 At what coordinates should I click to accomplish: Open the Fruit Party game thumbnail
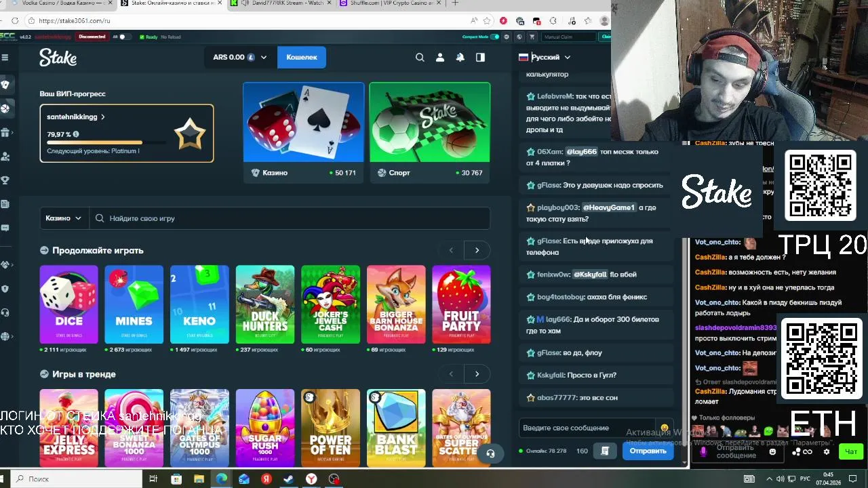(x=461, y=304)
